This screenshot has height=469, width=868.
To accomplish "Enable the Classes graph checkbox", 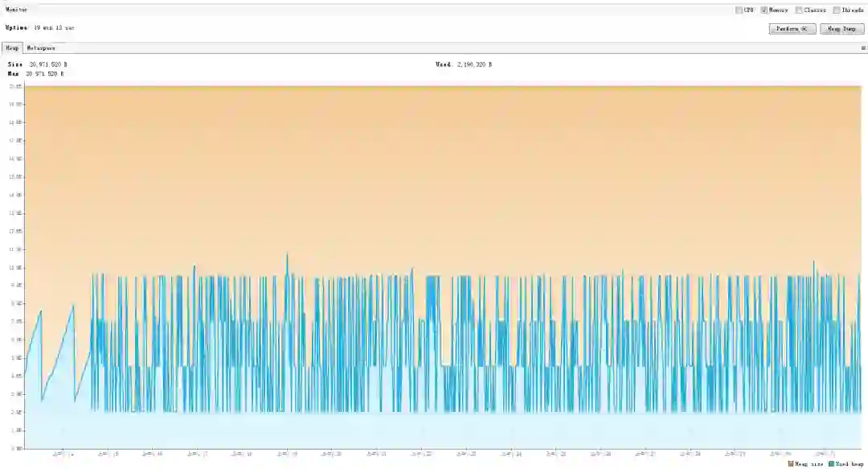I will (799, 10).
